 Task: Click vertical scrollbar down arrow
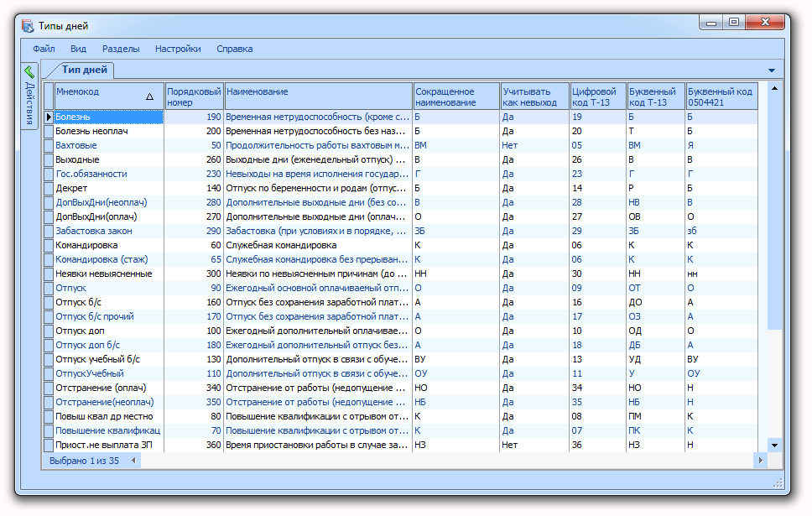tap(775, 445)
